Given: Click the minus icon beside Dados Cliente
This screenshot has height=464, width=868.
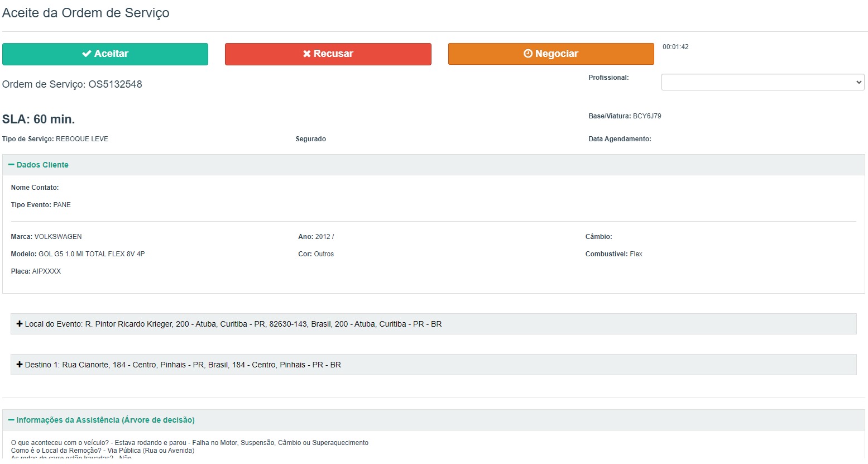Looking at the screenshot, I should (x=11, y=165).
